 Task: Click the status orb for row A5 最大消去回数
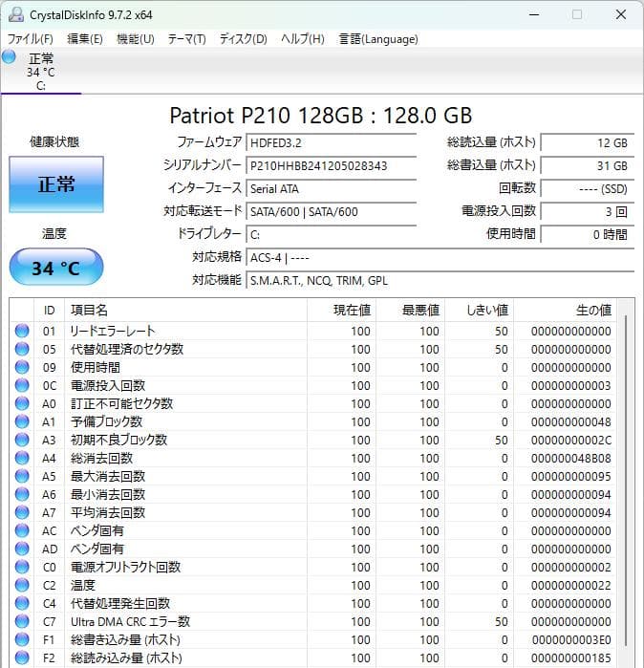tap(22, 476)
